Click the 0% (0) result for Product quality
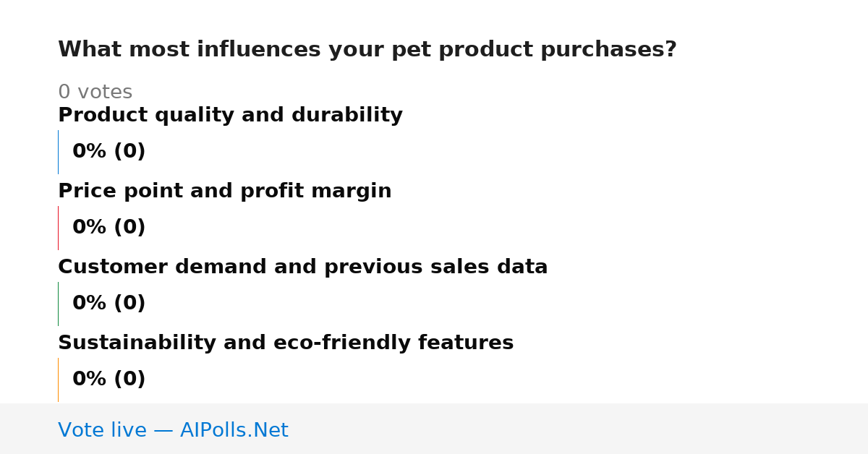The height and width of the screenshot is (454, 868). (109, 152)
